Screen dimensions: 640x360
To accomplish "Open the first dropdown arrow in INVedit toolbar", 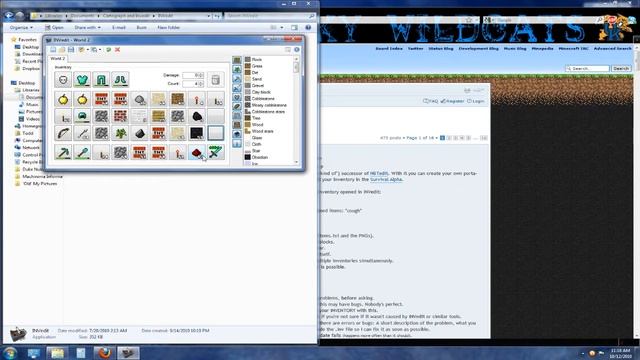I will tap(87, 50).
